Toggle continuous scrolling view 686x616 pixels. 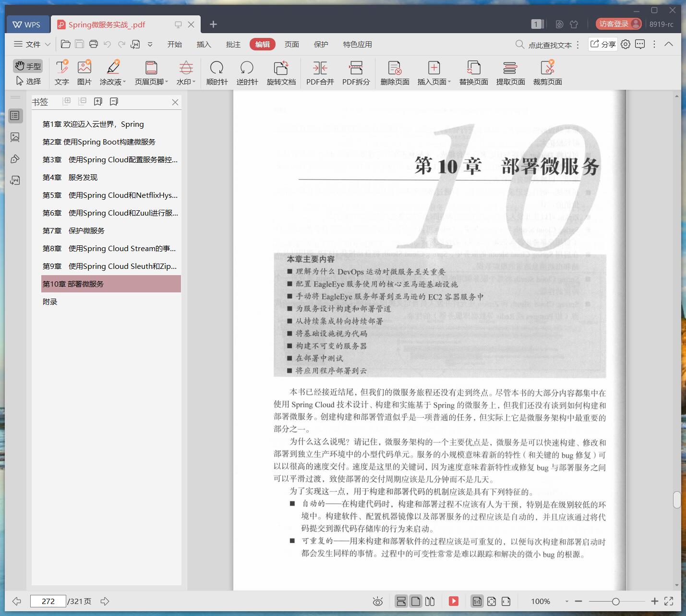click(x=401, y=601)
